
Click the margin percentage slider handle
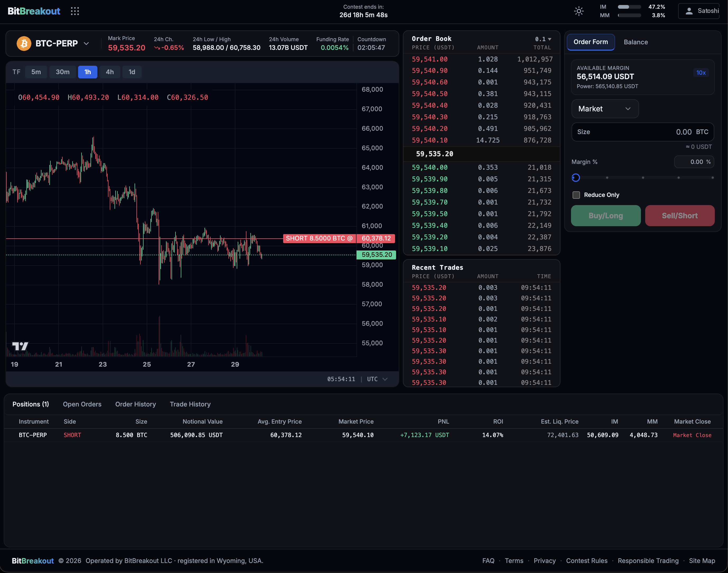tap(576, 177)
